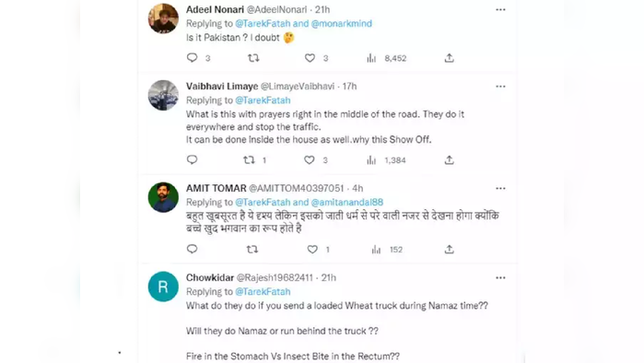The width and height of the screenshot is (644, 363).
Task: Open @amitanandal88 mention link
Action: [347, 202]
